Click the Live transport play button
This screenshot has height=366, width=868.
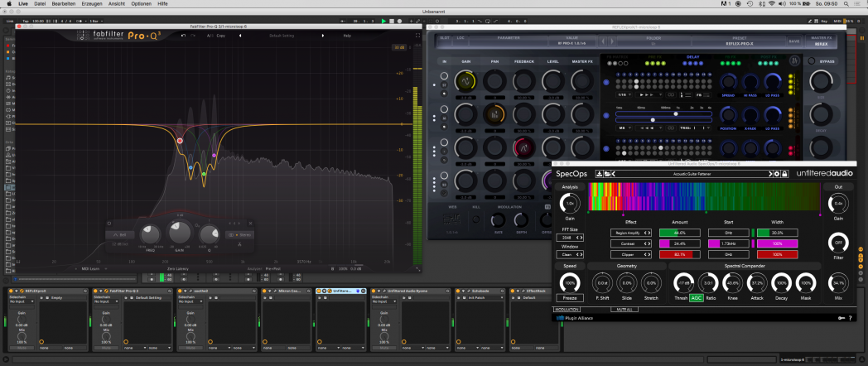click(x=383, y=21)
